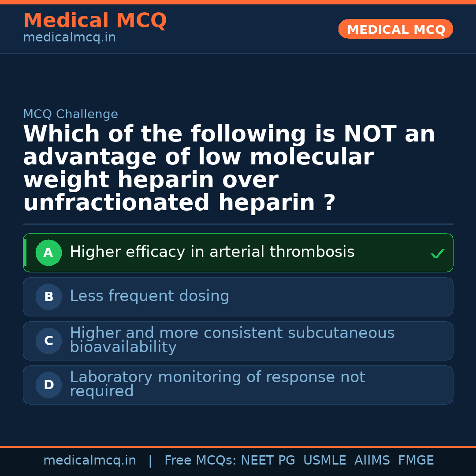Click the orange MEDICAL MCQ badge
476x476 pixels.
[x=395, y=30]
